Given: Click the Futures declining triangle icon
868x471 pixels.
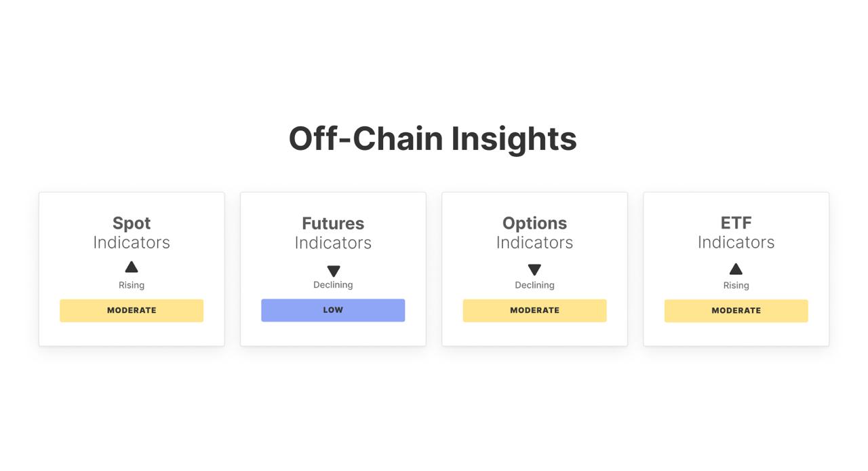Looking at the screenshot, I should click(333, 271).
